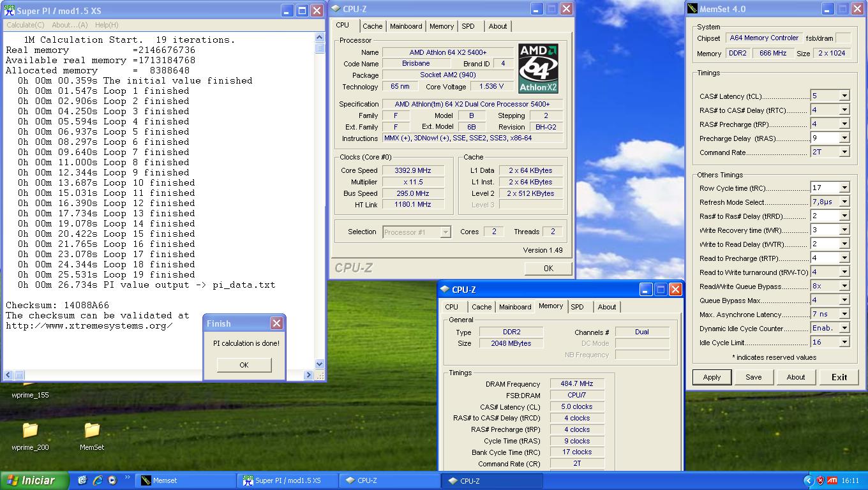Click Apply in MemSet

pyautogui.click(x=712, y=377)
